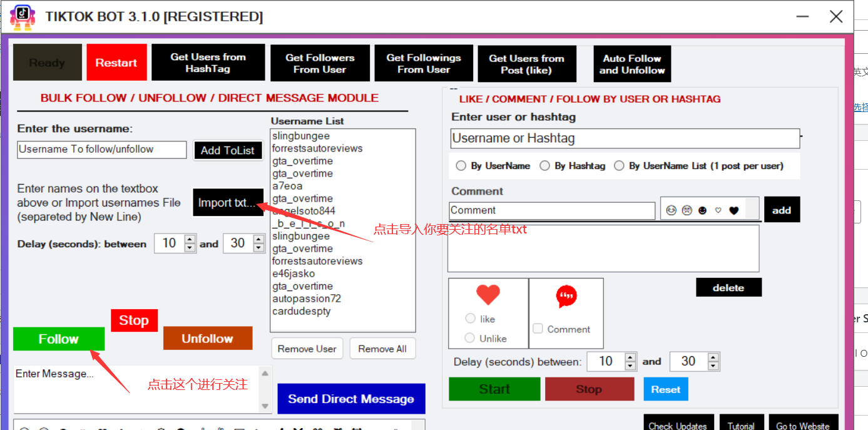Viewport: 868px width, 430px height.
Task: Select the By UserName radio option
Action: pos(461,166)
